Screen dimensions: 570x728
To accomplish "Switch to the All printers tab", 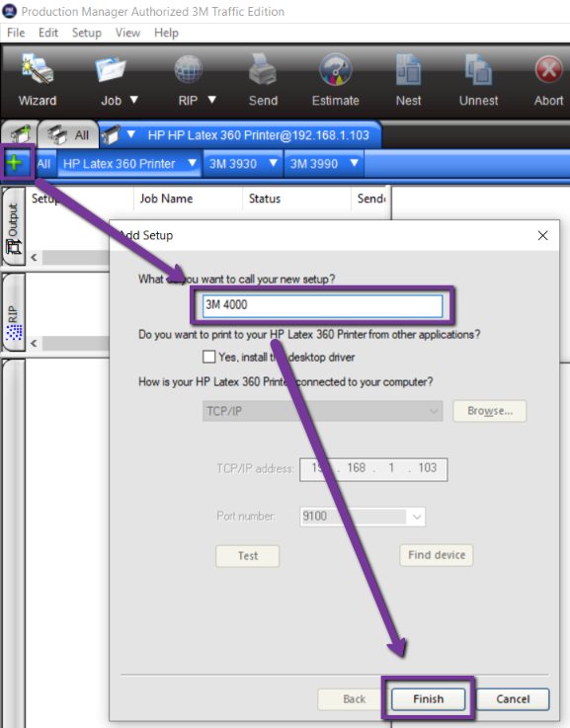I will click(x=69, y=135).
